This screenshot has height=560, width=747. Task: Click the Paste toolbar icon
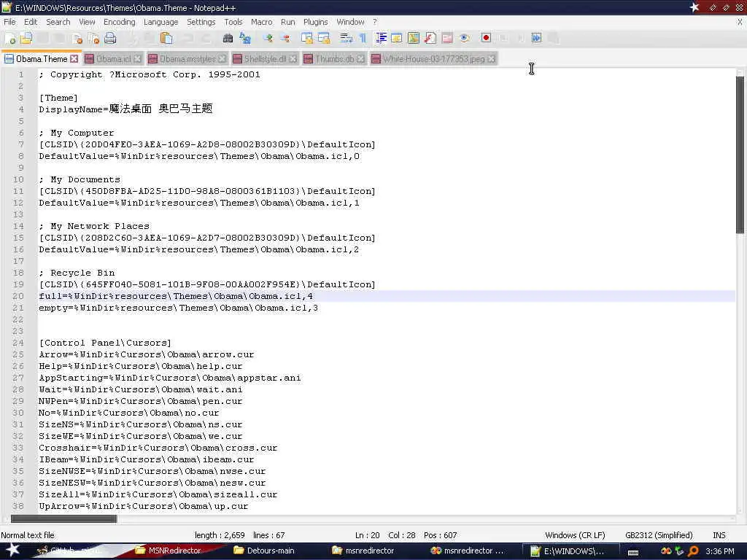pyautogui.click(x=166, y=38)
